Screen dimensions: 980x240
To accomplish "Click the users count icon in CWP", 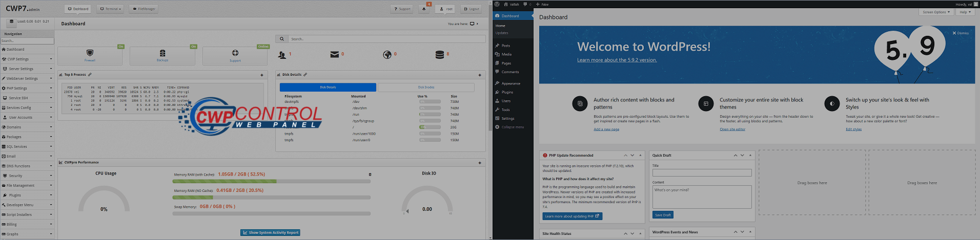I will pos(282,54).
